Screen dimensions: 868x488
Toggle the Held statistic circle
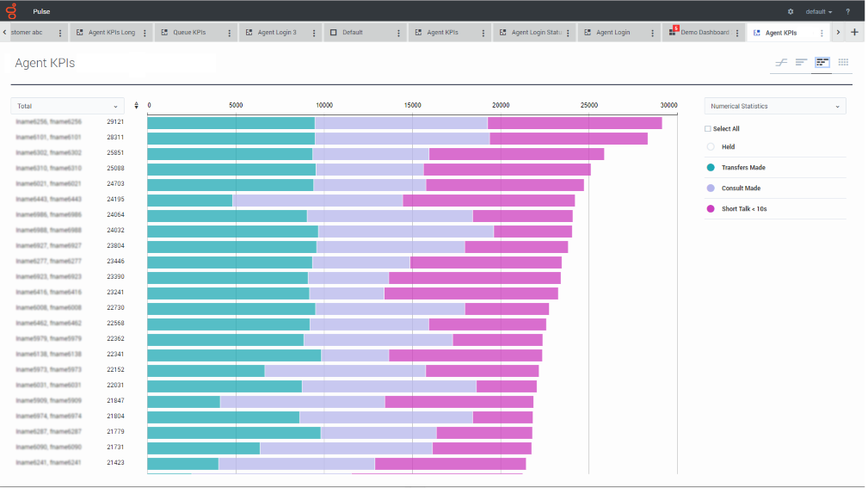[711, 147]
